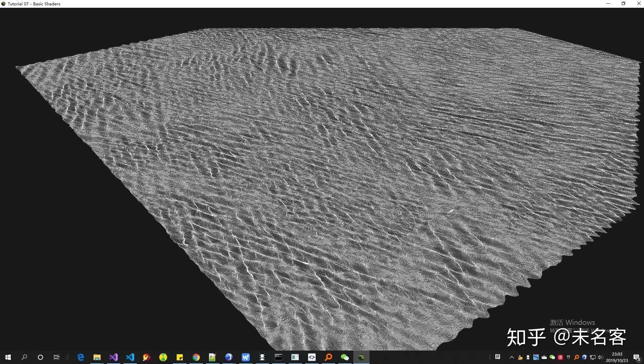Image resolution: width=644 pixels, height=364 pixels.
Task: Minimize the Tutorial 07 window
Action: coord(608,4)
